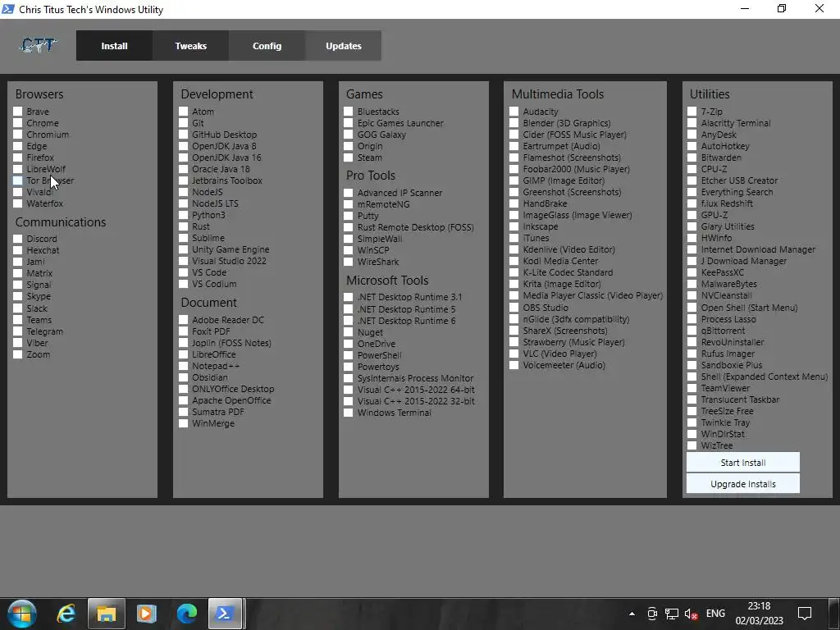This screenshot has width=840, height=630.
Task: Check the Audacity checkbox
Action: point(514,112)
